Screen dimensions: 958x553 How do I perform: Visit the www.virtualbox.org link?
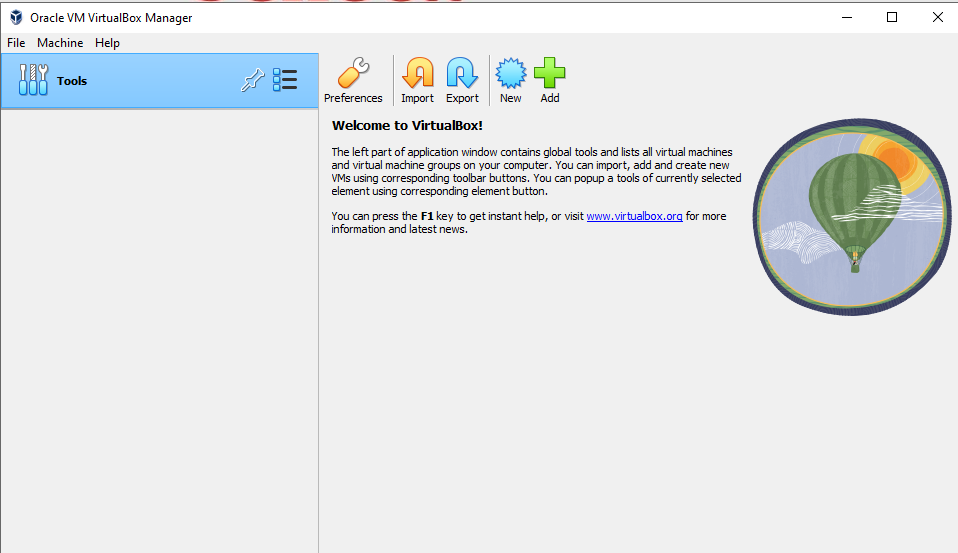(634, 216)
